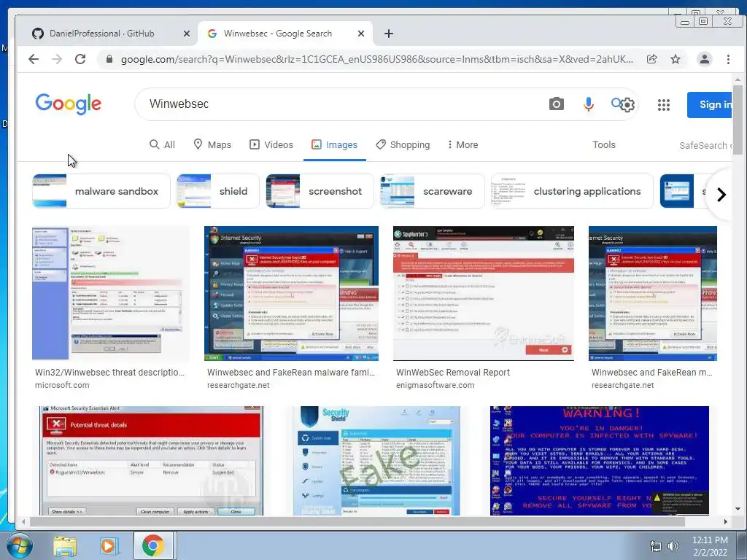Select the clustering applications suggestion chip
This screenshot has height=560, width=747.
[x=572, y=191]
